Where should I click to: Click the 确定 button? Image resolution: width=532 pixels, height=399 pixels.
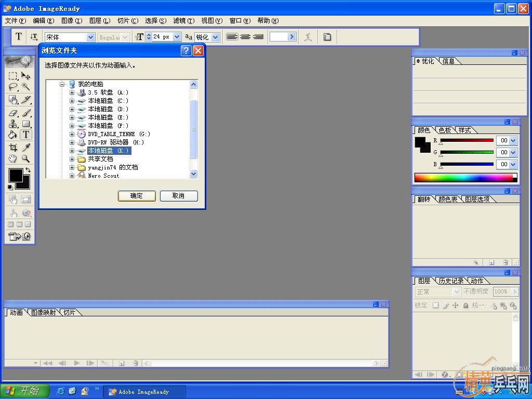[x=137, y=196]
